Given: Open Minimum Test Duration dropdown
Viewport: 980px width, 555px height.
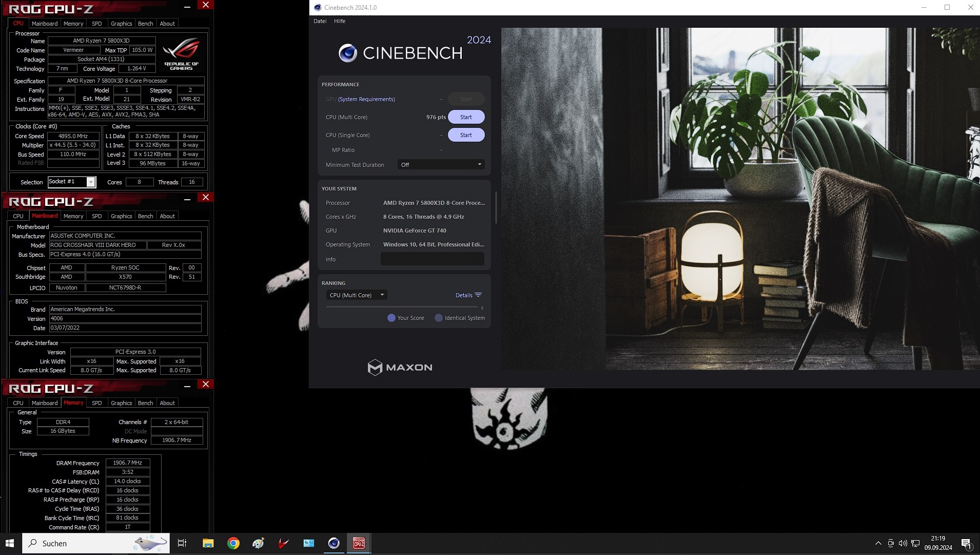Looking at the screenshot, I should (441, 165).
